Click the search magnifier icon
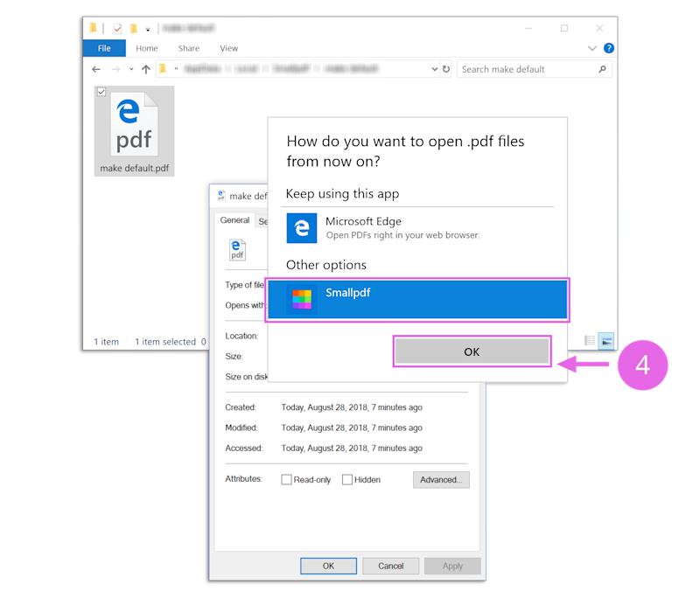Image resolution: width=700 pixels, height=612 pixels. coord(602,69)
